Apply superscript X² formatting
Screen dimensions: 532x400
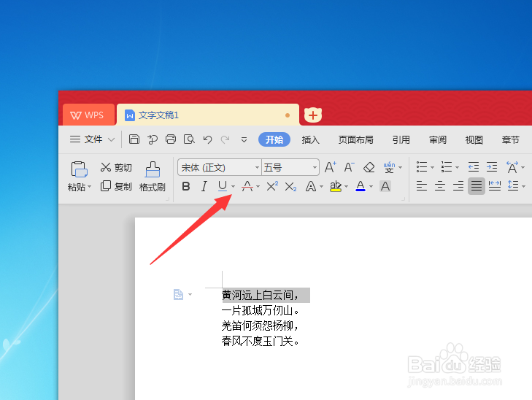click(x=272, y=186)
